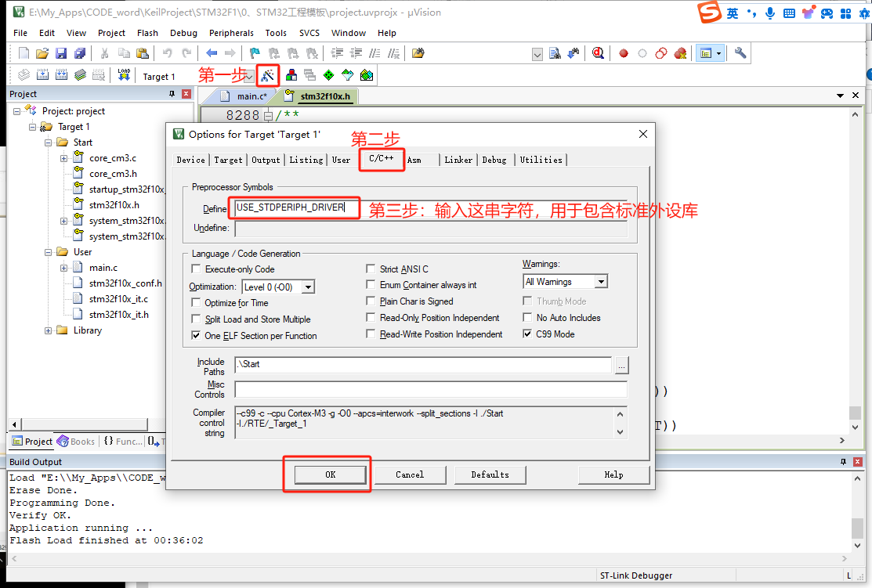Expand the Library folder in project tree
This screenshot has width=872, height=588.
click(49, 330)
